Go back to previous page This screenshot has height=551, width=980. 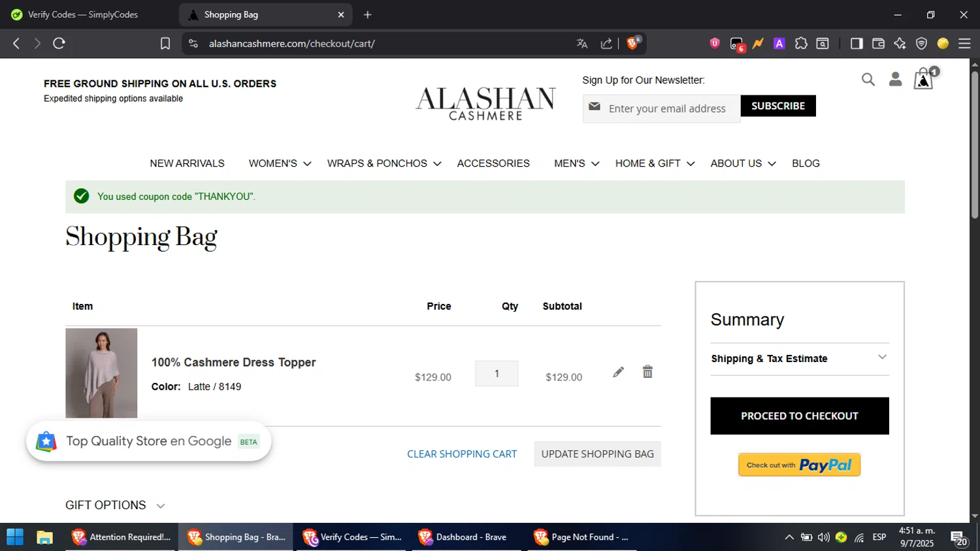tap(16, 43)
